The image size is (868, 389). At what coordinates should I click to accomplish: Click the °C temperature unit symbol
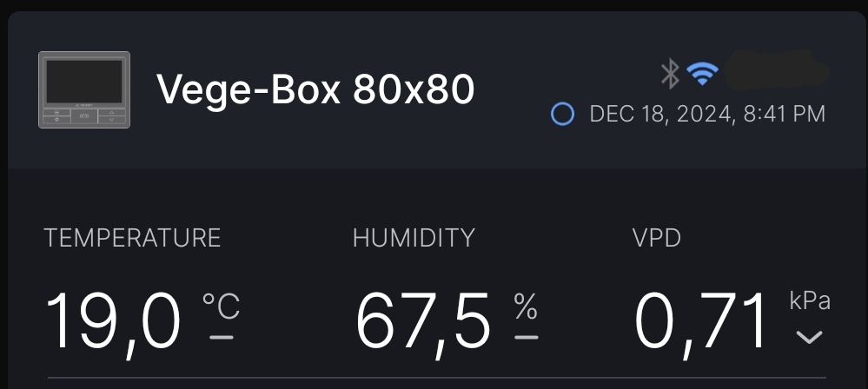[221, 306]
